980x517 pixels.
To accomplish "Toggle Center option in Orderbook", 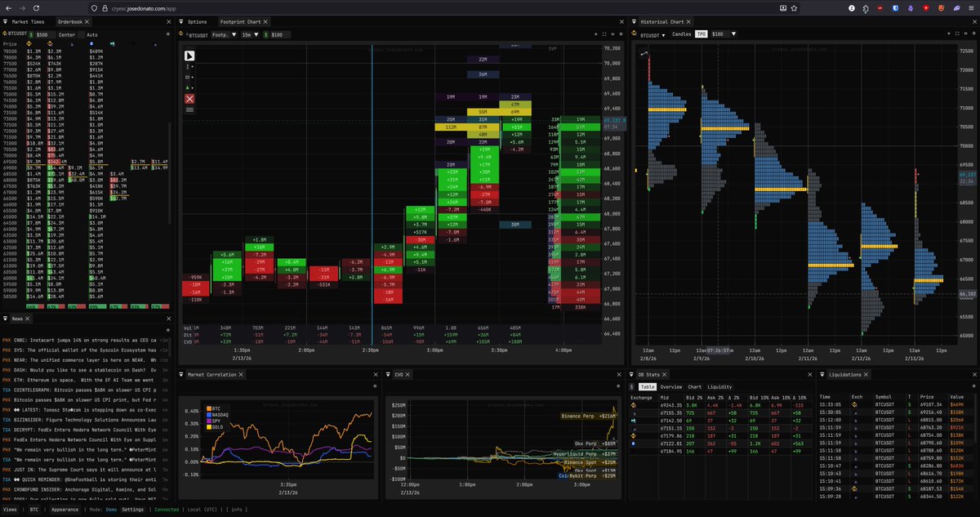I will [67, 34].
